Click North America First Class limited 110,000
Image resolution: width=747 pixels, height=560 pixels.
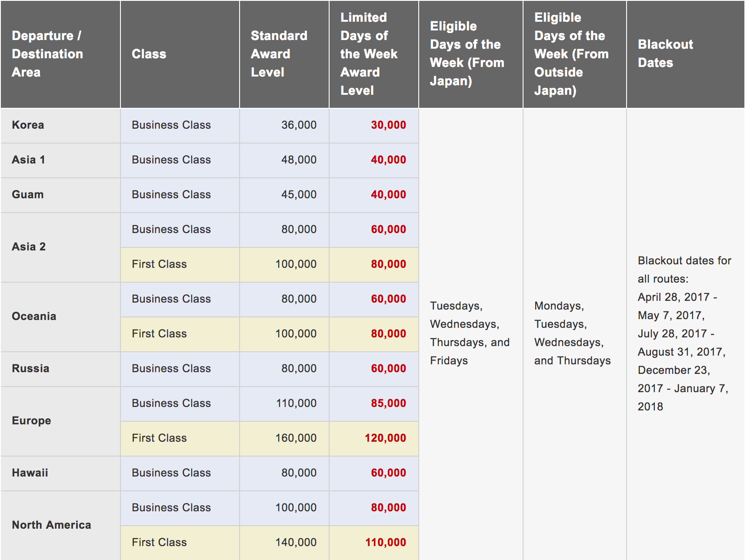386,543
